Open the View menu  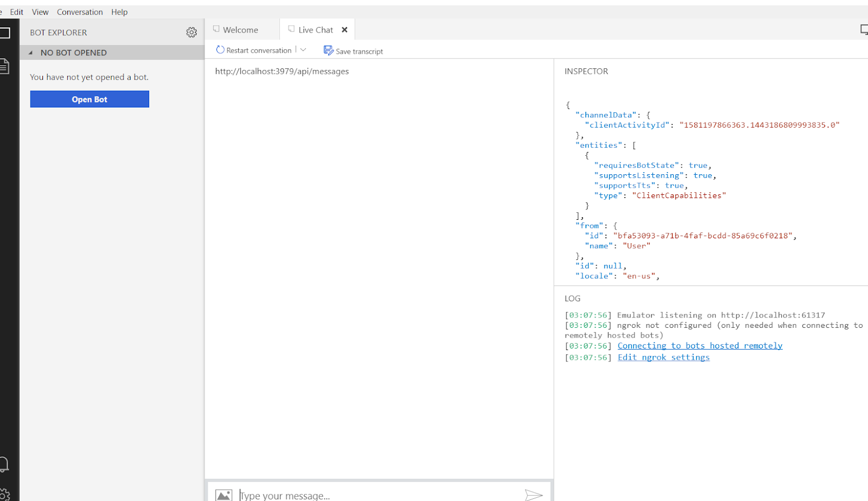pyautogui.click(x=40, y=12)
